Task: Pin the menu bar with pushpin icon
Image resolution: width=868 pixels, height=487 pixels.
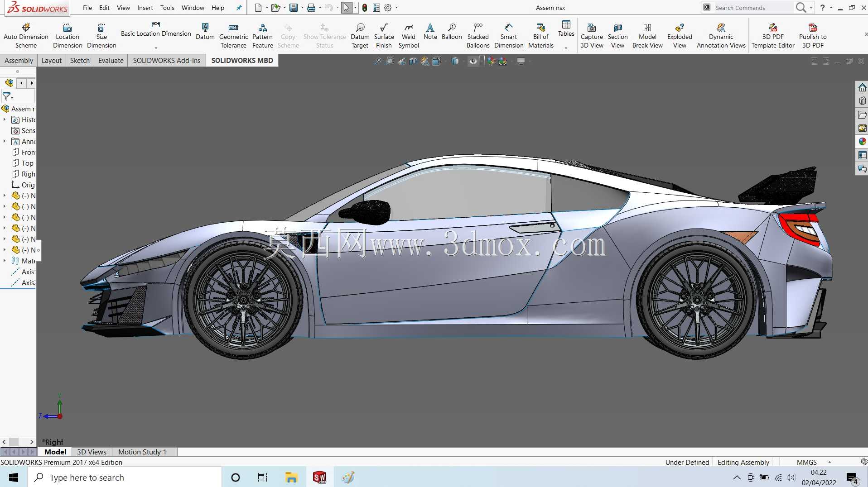Action: pyautogui.click(x=239, y=8)
